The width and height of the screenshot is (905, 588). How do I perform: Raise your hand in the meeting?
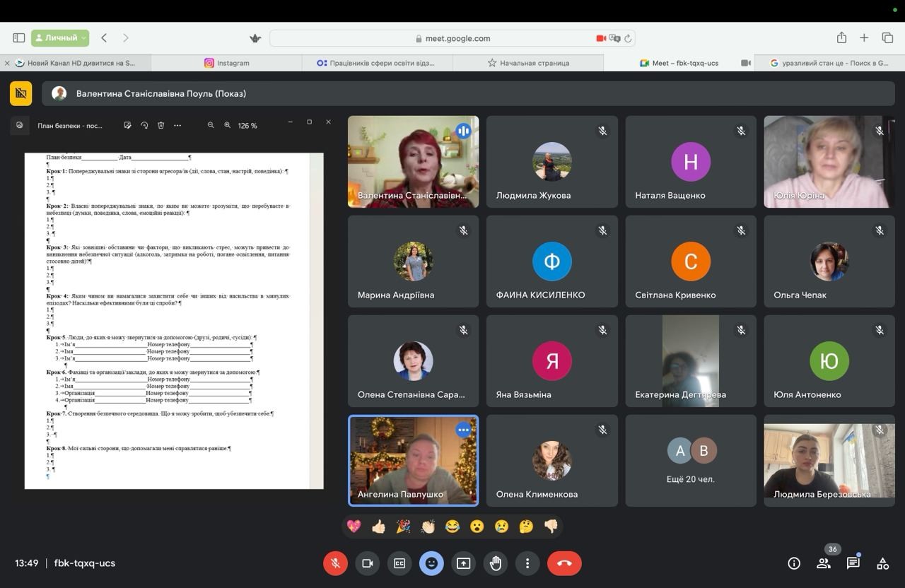(496, 563)
